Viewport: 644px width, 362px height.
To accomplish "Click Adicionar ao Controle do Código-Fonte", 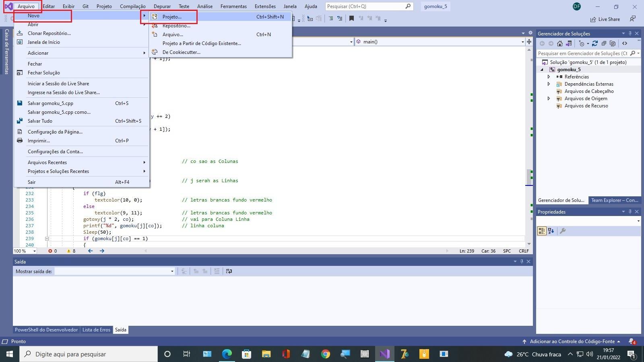I will point(571,341).
